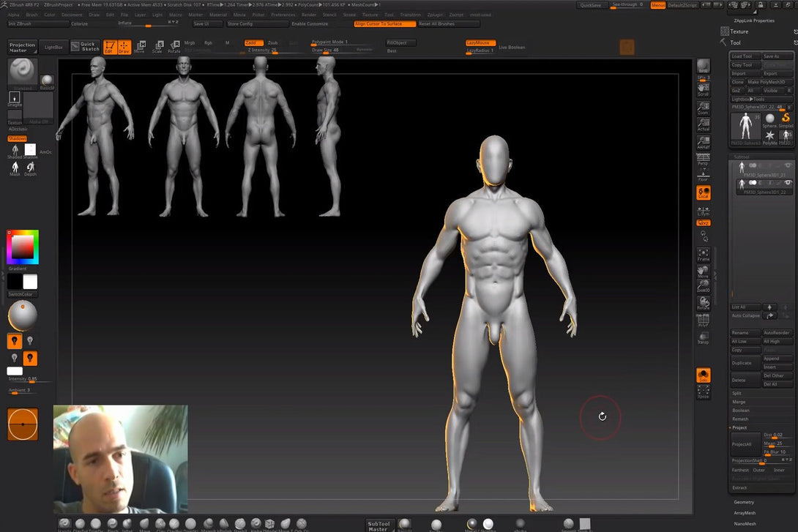
Task: Expand the Geometry subpalette
Action: pyautogui.click(x=744, y=502)
